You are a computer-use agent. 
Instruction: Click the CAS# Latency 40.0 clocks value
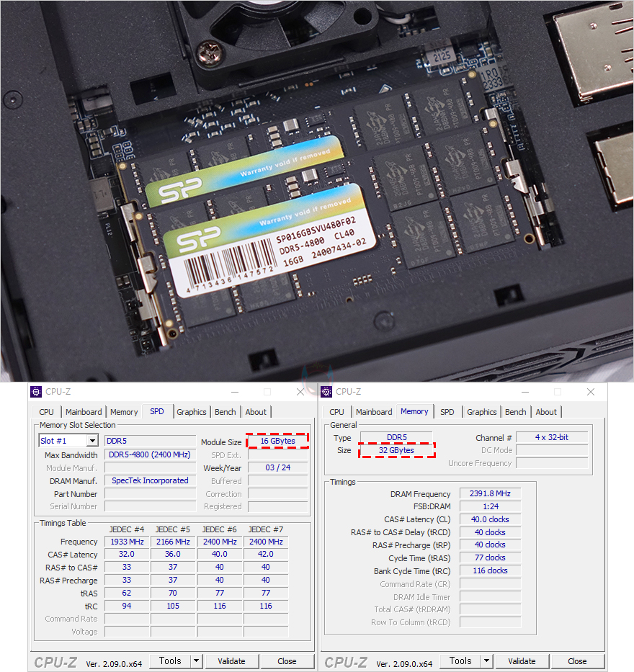(490, 519)
